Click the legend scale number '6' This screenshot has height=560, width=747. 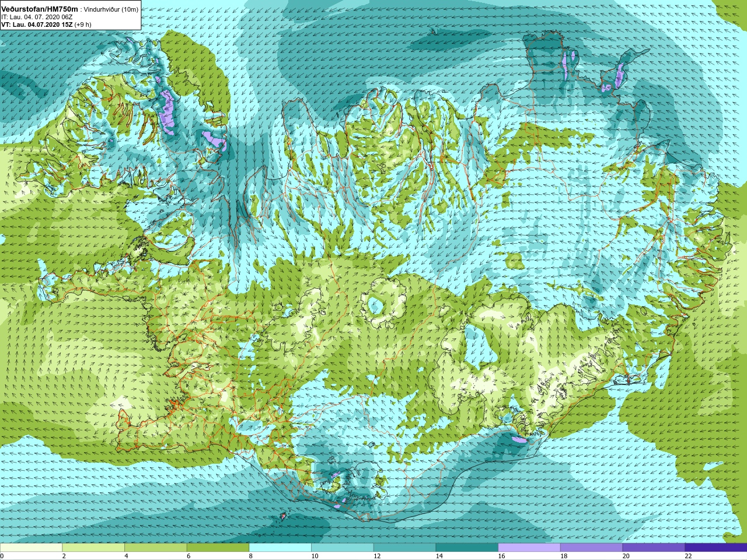[189, 556]
